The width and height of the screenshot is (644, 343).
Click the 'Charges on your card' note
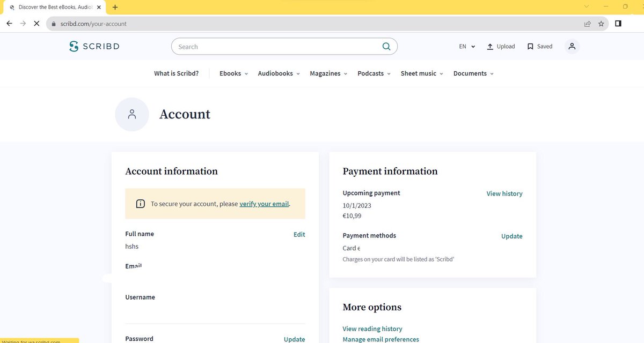398,259
